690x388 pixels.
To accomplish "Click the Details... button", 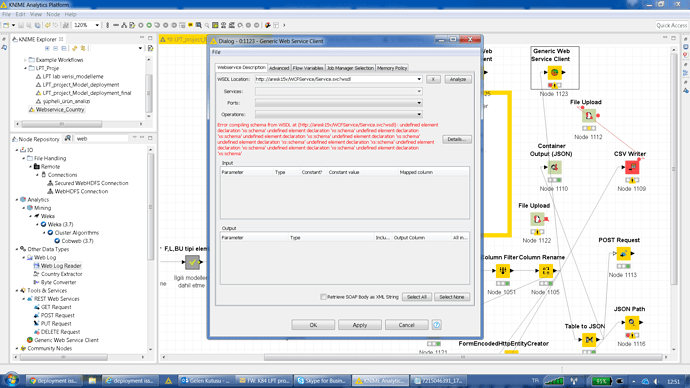I will coord(456,139).
